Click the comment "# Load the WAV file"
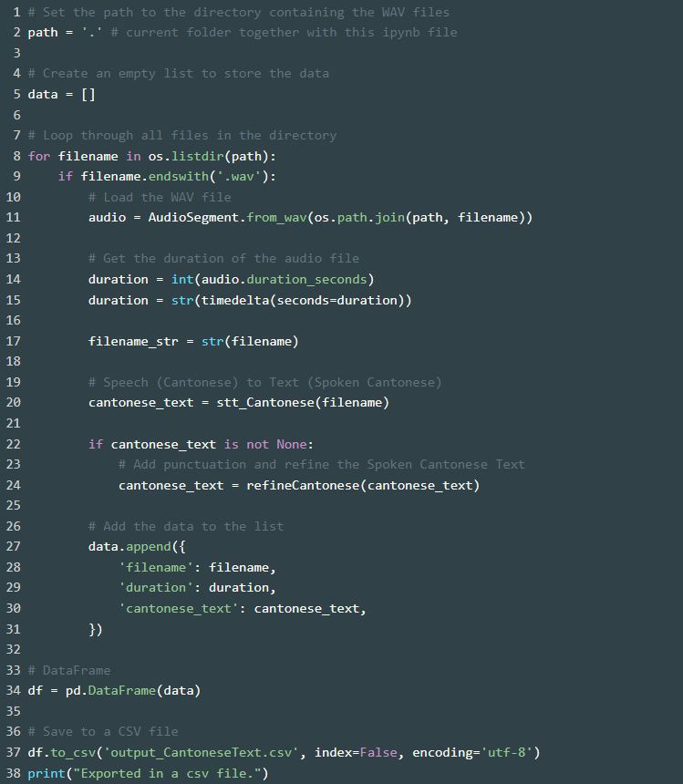This screenshot has width=683, height=784. pos(160,198)
